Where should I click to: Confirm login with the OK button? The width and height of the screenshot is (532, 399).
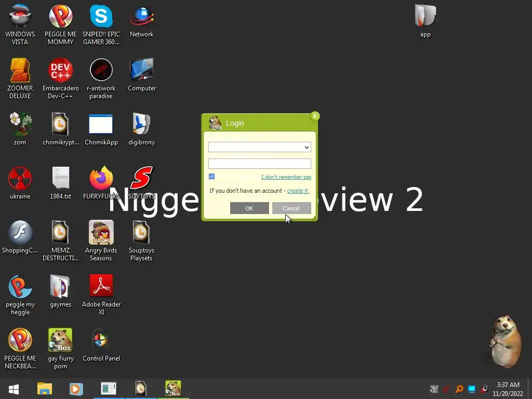249,208
